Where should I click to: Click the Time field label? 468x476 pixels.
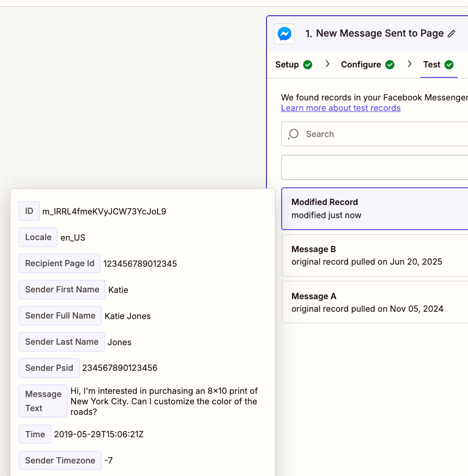35,434
